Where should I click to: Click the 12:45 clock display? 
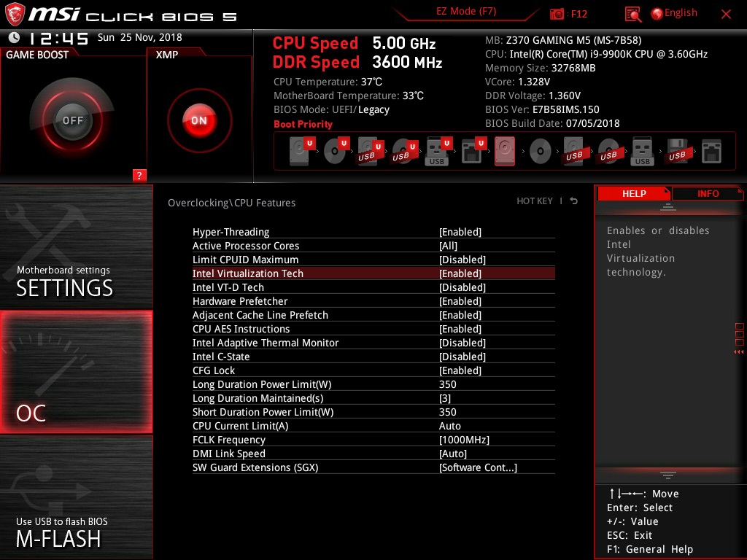(x=58, y=38)
